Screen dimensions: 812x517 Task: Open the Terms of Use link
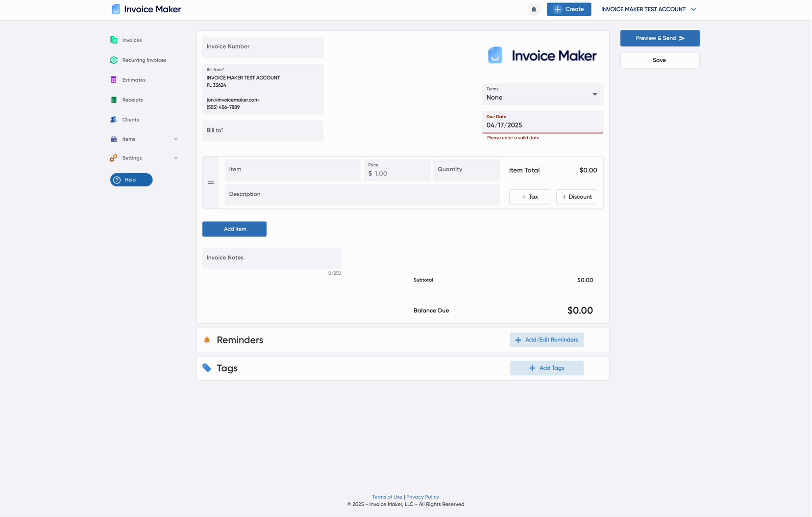[x=387, y=497]
